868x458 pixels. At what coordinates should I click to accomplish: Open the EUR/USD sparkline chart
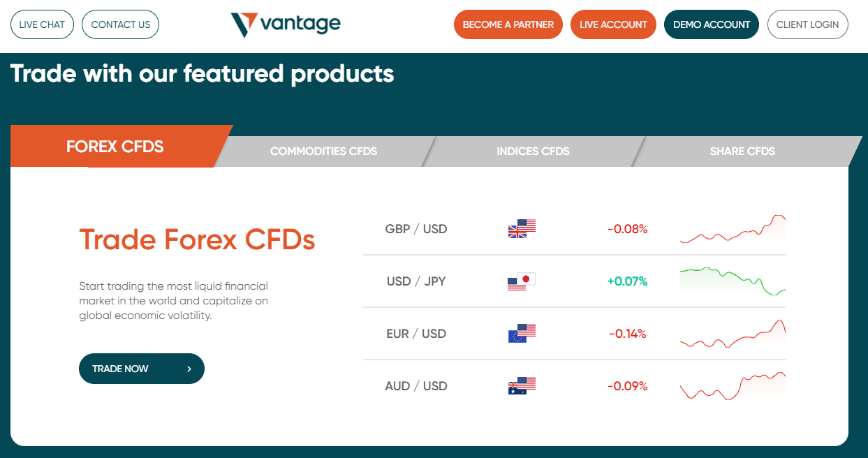733,334
